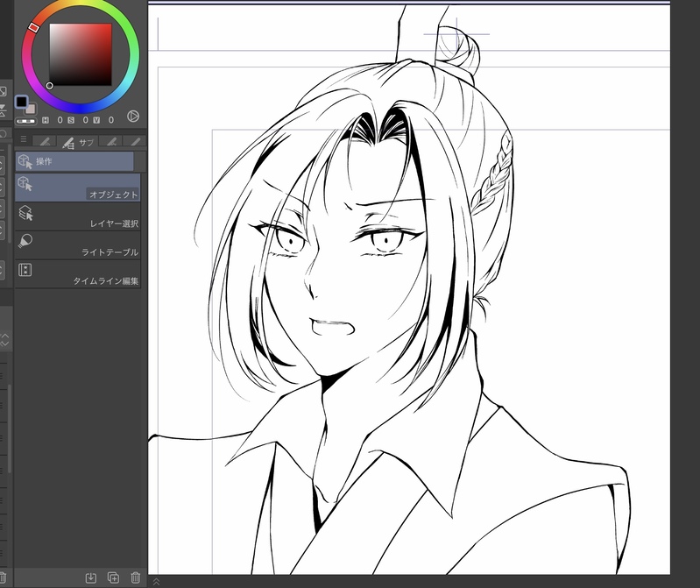Screen dimensions: 700x588
Task: Switch to the サブ tool tab
Action: 78,142
